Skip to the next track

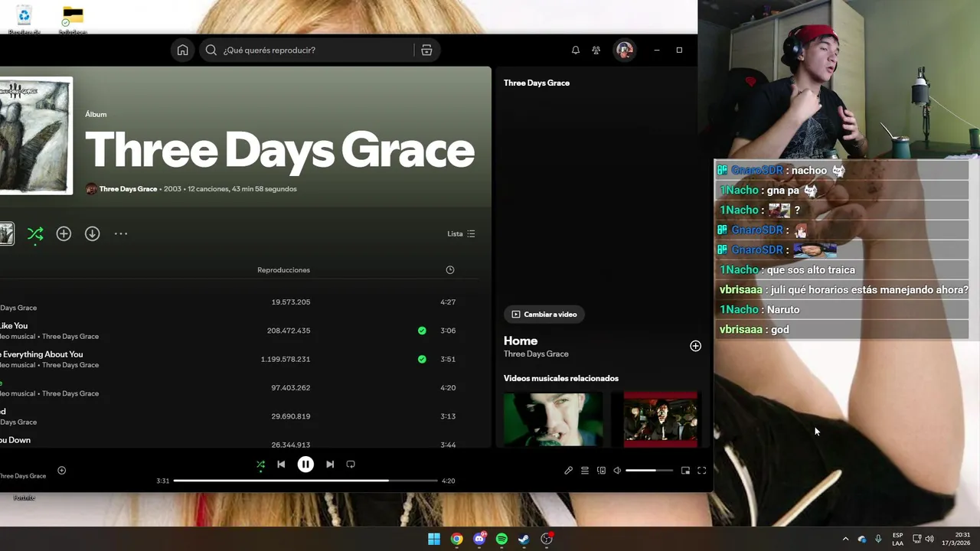tap(330, 464)
